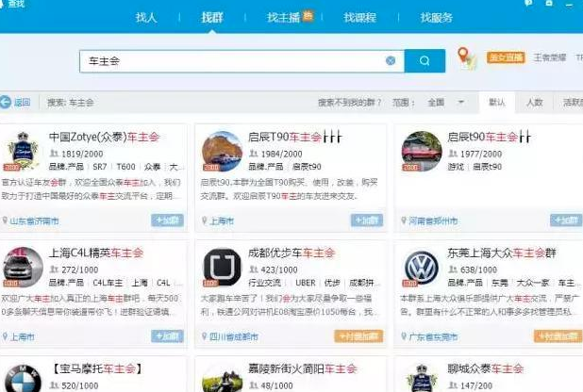Open the 山东省济南市 location link

tap(34, 221)
